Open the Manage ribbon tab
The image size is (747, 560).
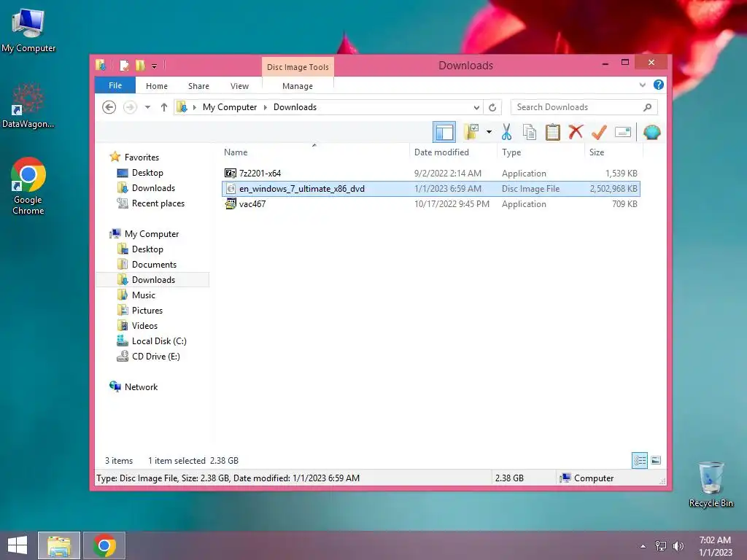point(298,86)
